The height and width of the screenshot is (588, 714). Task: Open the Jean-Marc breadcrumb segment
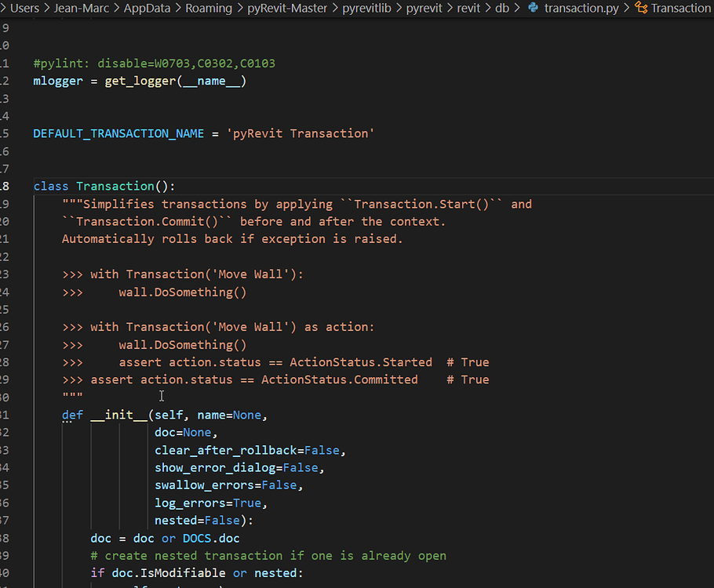pos(81,9)
